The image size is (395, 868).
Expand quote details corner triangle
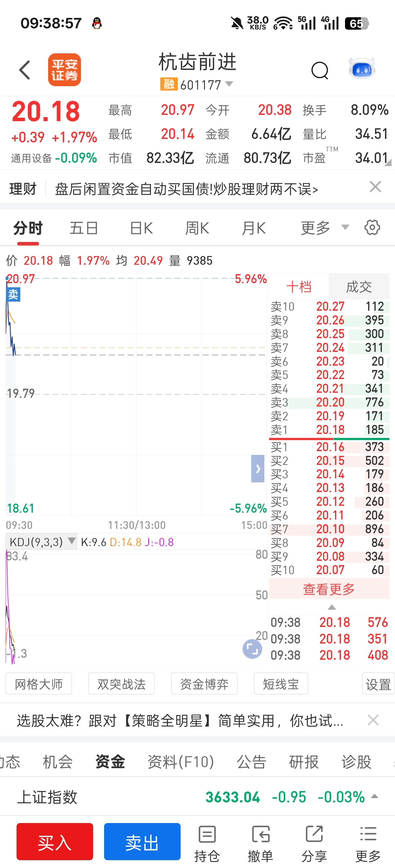click(x=388, y=162)
